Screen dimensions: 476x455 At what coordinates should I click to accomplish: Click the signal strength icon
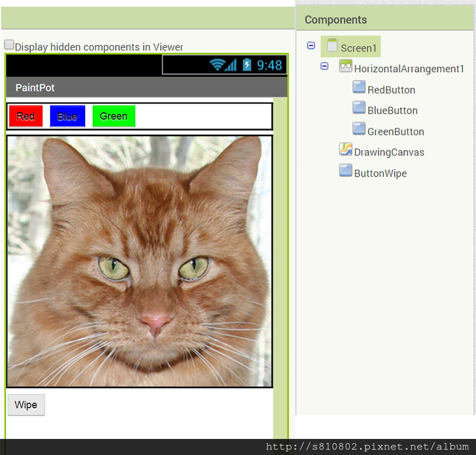231,65
